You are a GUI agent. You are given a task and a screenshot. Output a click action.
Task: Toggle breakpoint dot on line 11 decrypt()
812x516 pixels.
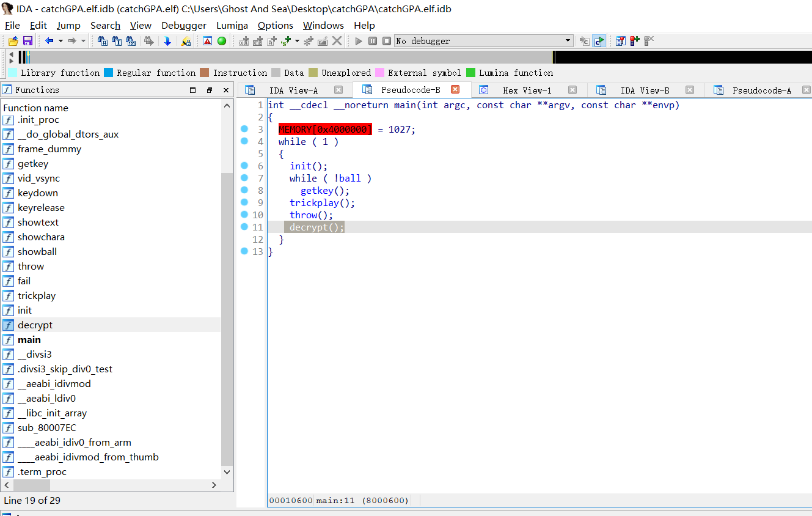click(x=244, y=227)
